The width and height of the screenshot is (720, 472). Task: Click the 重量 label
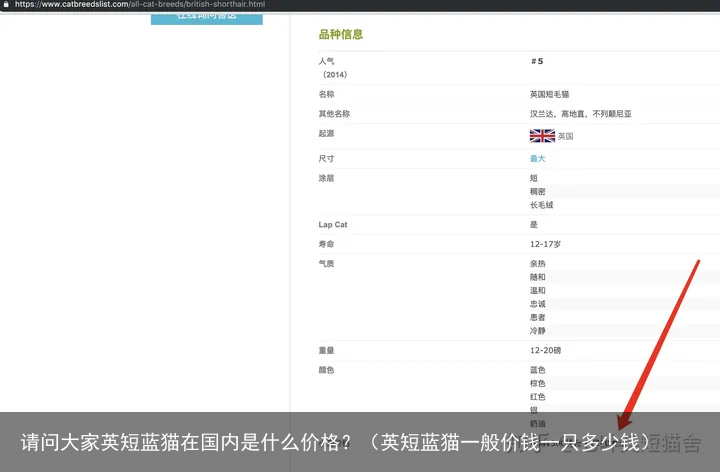pyautogui.click(x=326, y=350)
